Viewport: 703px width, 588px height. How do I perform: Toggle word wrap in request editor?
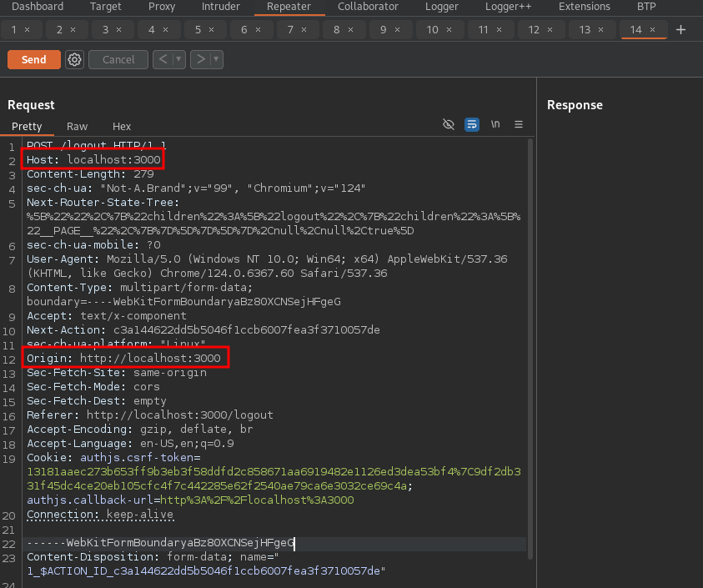point(472,124)
